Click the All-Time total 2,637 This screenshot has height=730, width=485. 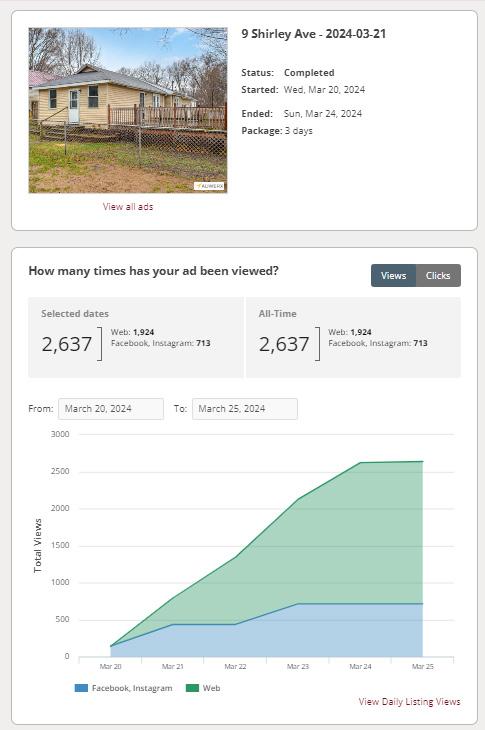coord(284,344)
